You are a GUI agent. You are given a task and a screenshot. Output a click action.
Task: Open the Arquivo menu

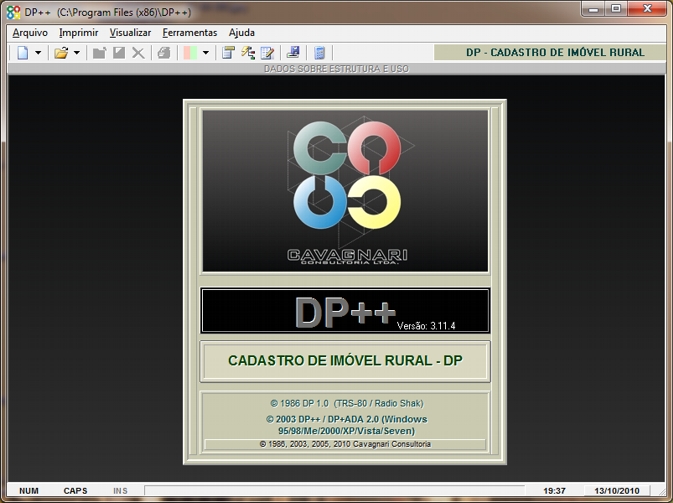coord(30,33)
